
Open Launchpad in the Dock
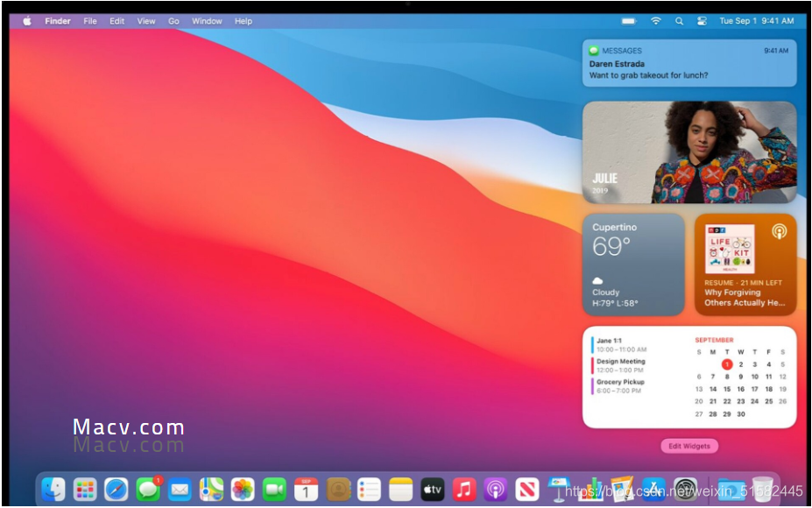click(x=85, y=489)
